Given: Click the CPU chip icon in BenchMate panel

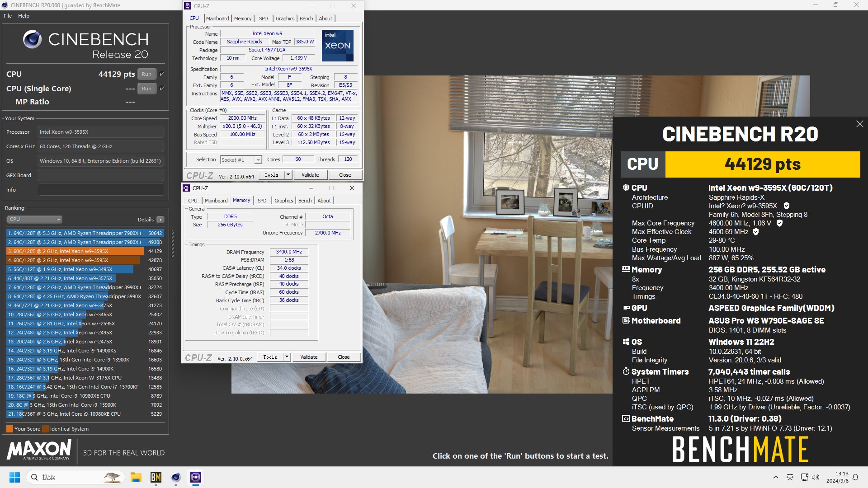Looking at the screenshot, I should (626, 188).
